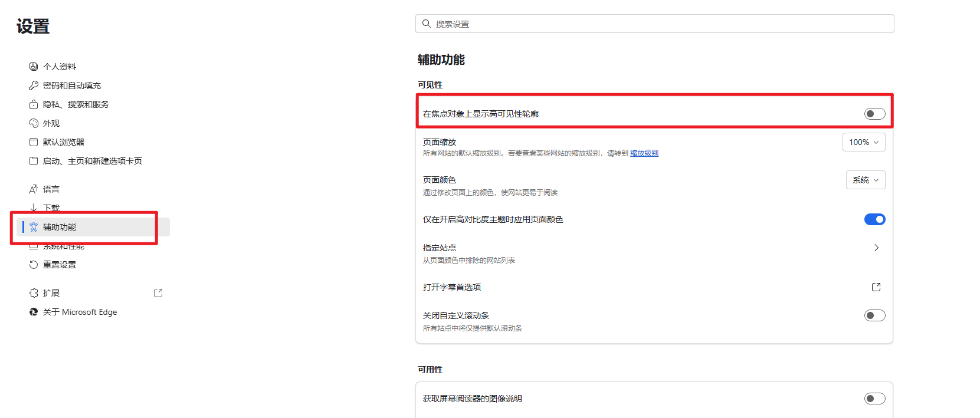
Task: Click the download arrow icon beside 下载
Action: click(34, 208)
